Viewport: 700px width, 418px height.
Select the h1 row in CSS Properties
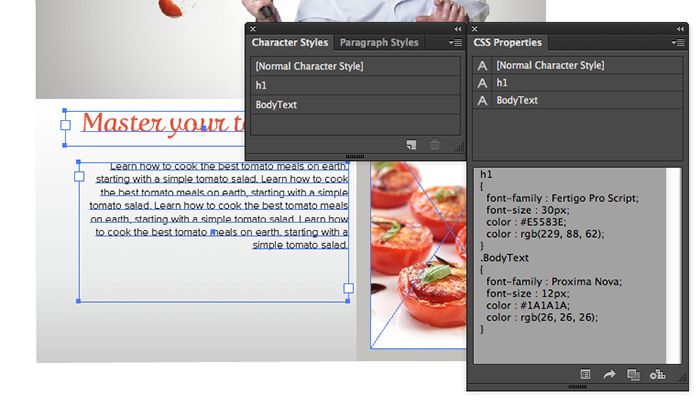[x=578, y=83]
